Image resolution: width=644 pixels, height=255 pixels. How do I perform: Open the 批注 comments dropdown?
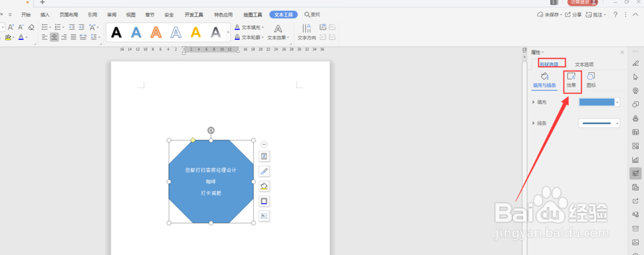596,15
